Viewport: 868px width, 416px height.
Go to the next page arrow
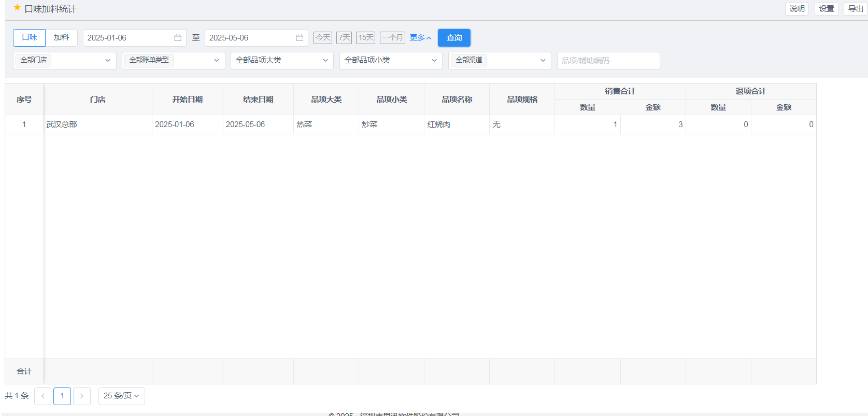point(82,396)
